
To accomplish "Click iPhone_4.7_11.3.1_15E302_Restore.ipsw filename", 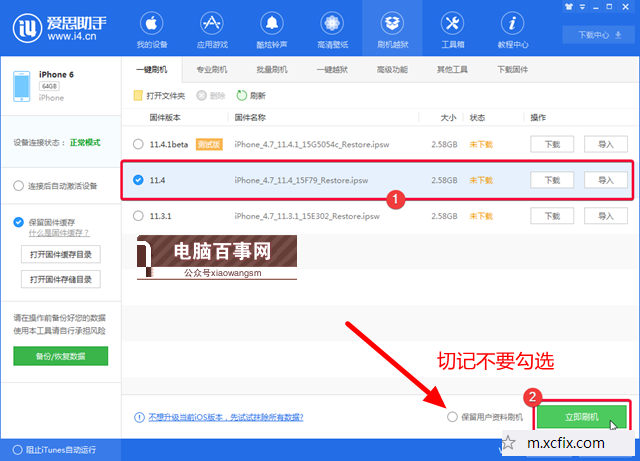I will 307,216.
